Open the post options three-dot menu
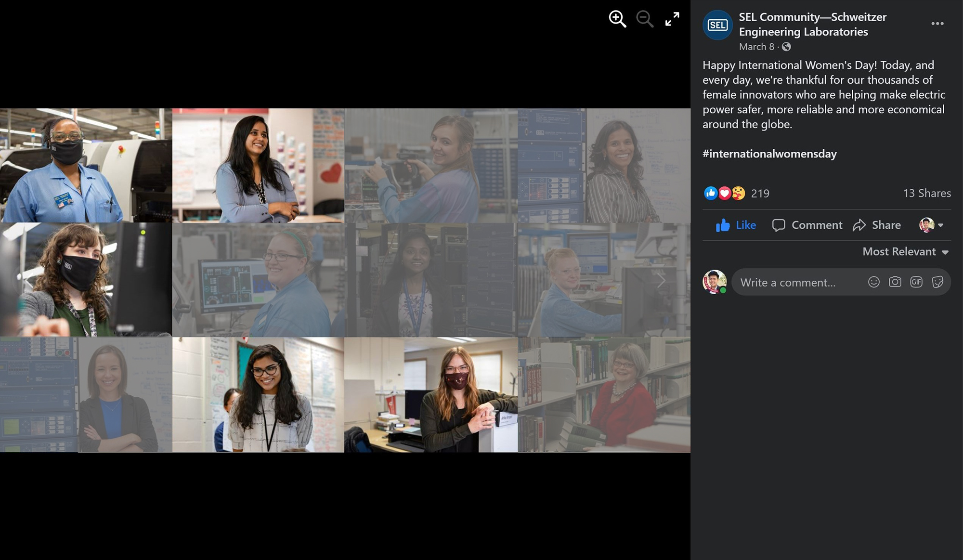This screenshot has width=963, height=560. tap(937, 24)
